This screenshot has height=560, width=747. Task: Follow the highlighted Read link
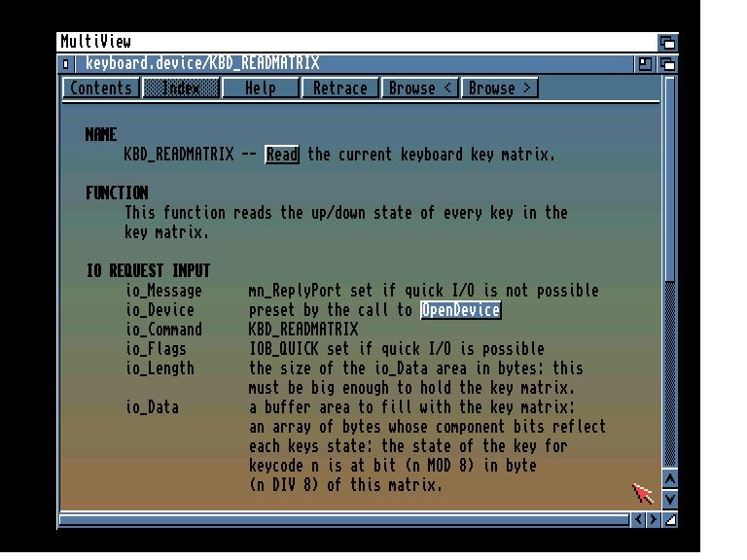pos(282,156)
